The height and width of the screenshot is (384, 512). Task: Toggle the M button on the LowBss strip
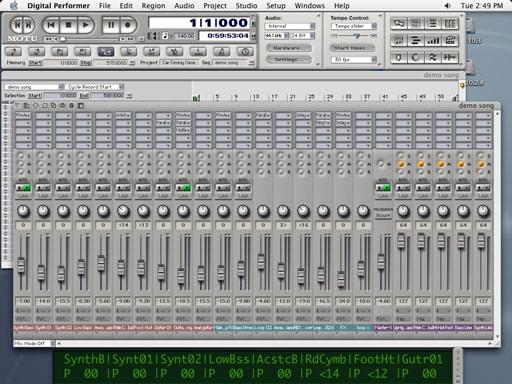82,164
